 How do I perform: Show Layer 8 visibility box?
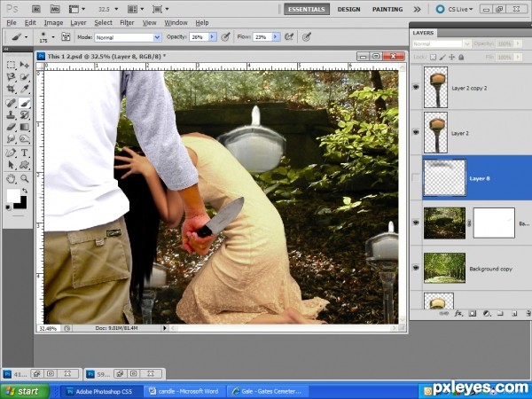point(416,177)
